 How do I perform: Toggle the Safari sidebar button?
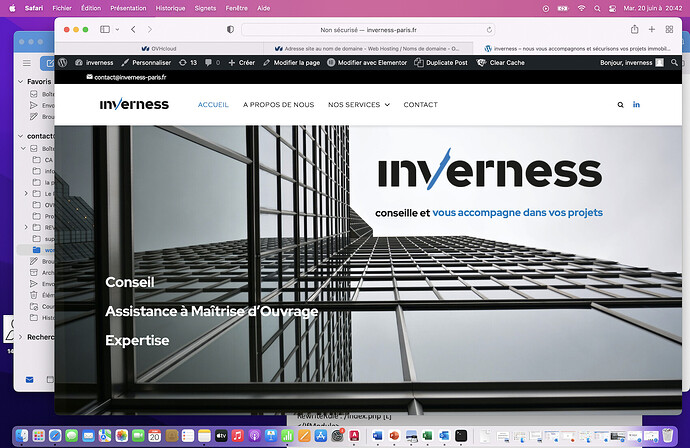click(x=105, y=29)
